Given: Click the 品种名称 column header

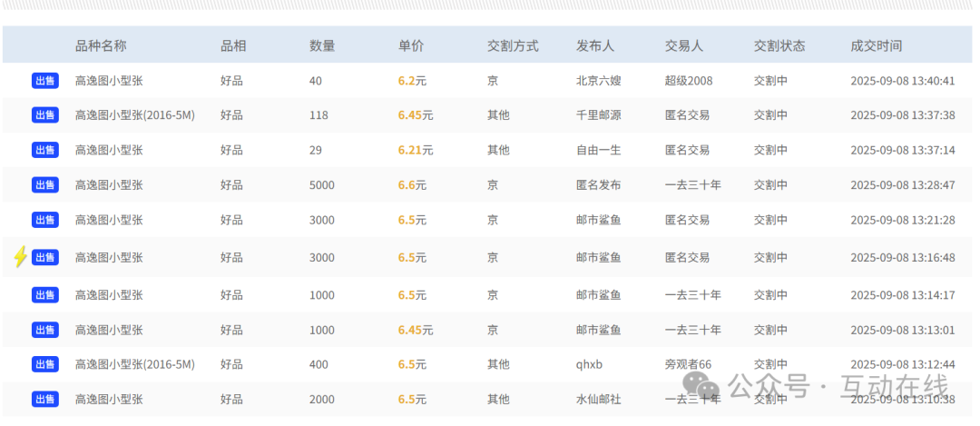Looking at the screenshot, I should (x=101, y=45).
